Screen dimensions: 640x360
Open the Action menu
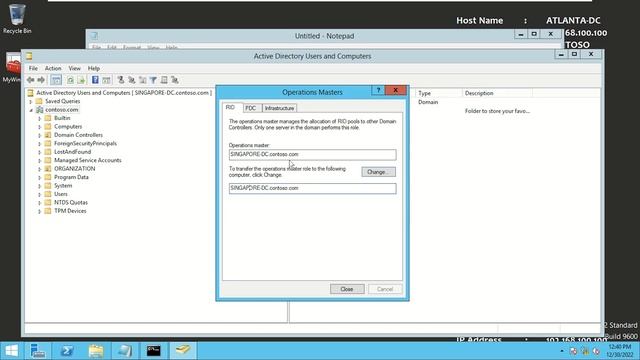click(x=53, y=68)
